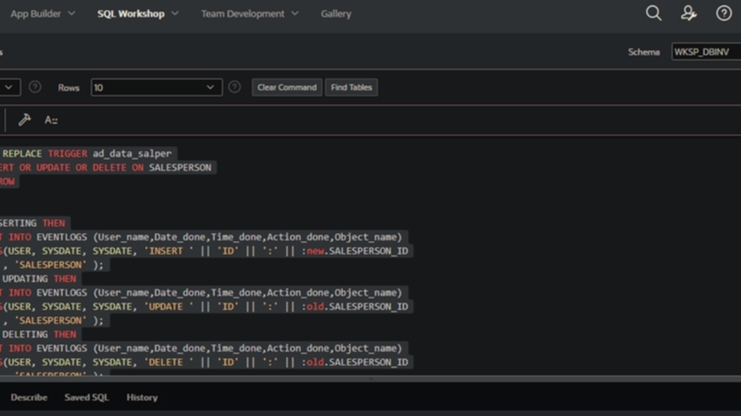Click the Find Tables button
The height and width of the screenshot is (416, 741).
[351, 87]
